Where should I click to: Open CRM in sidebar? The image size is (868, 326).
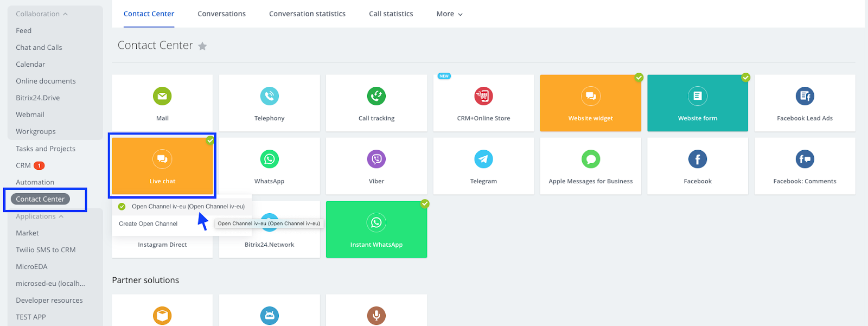point(23,165)
